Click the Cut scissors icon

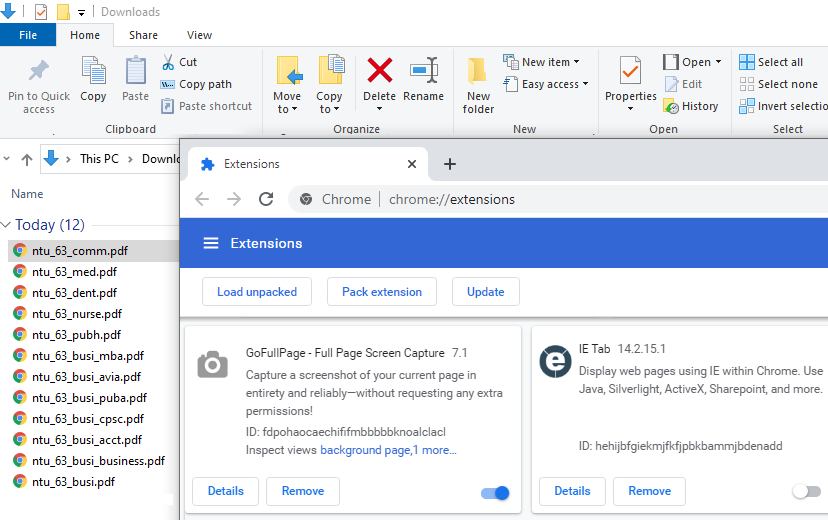168,62
